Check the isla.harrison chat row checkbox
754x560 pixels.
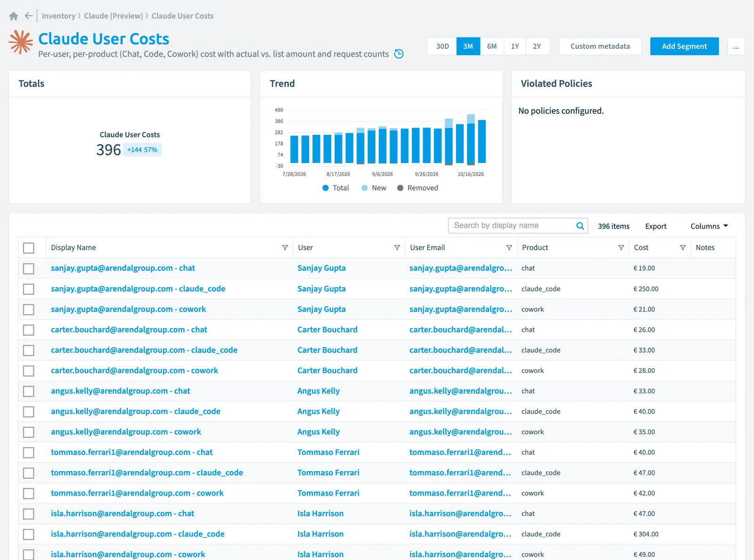click(29, 514)
